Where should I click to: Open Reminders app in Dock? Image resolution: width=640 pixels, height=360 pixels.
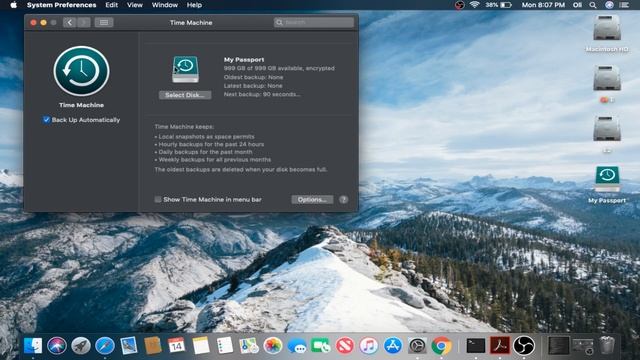point(224,346)
